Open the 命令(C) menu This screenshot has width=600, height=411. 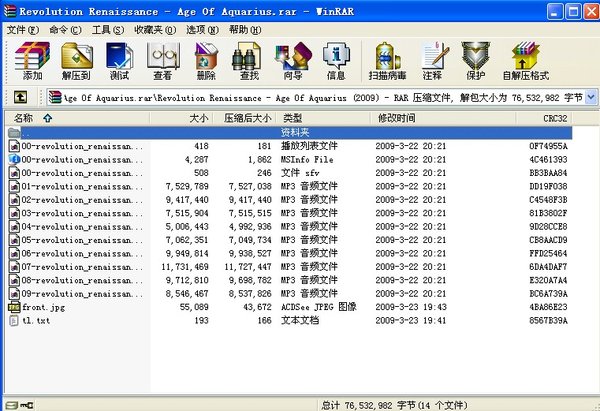point(65,30)
